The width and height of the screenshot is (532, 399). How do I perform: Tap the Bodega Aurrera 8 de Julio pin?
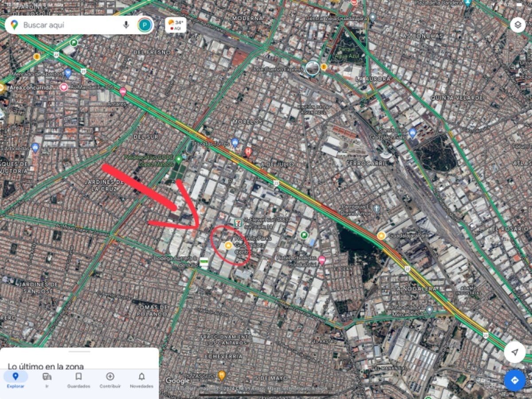click(204, 261)
